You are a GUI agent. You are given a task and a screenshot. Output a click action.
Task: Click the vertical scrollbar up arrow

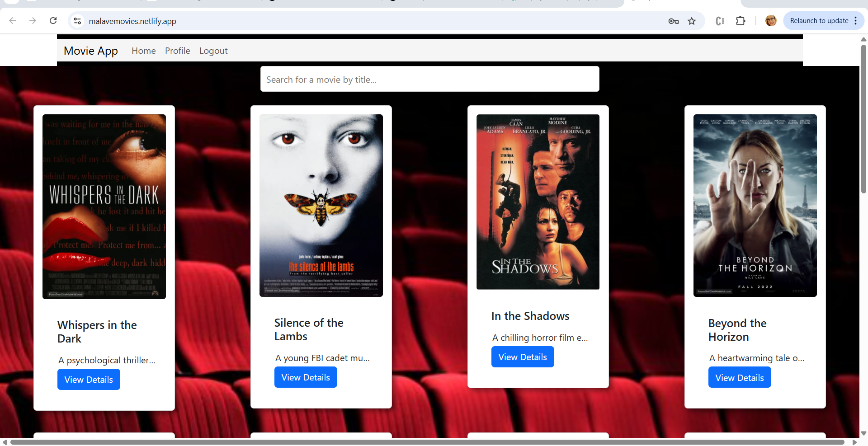(863, 39)
